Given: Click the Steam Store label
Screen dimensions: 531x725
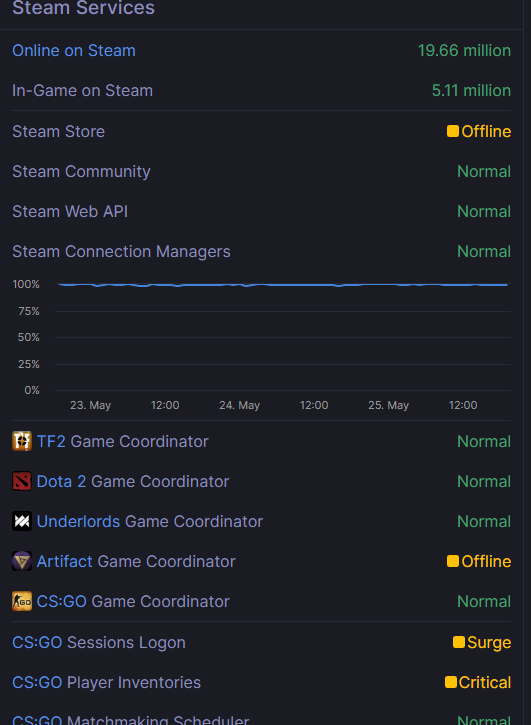Looking at the screenshot, I should click(58, 131).
